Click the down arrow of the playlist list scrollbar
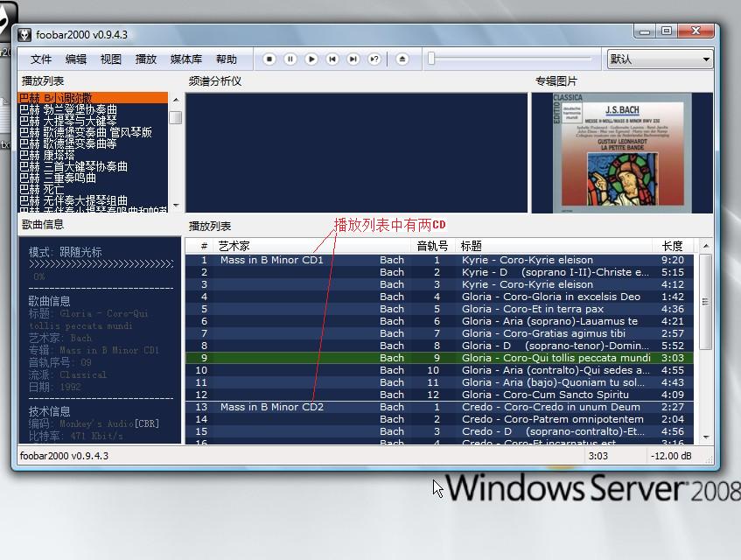The height and width of the screenshot is (560, 741). [x=176, y=206]
